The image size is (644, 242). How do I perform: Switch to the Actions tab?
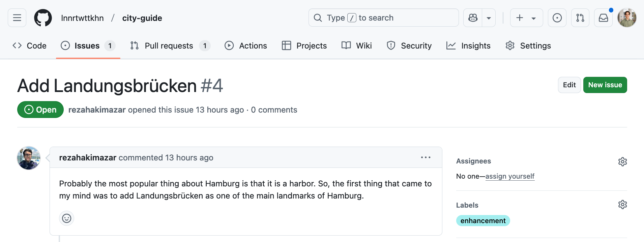pyautogui.click(x=246, y=46)
